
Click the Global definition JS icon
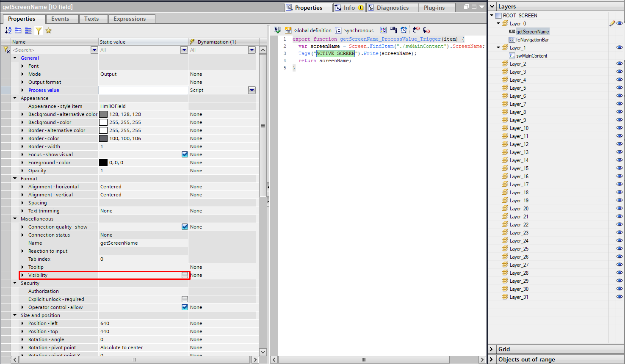tap(288, 30)
